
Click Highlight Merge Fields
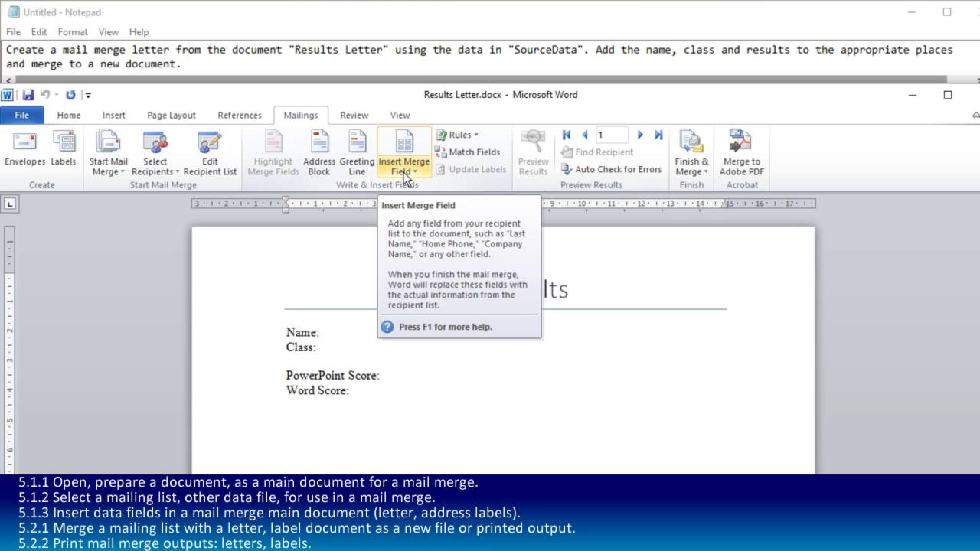pos(273,153)
